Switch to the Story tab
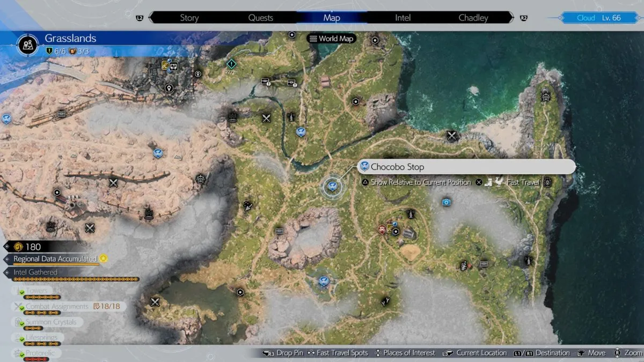Image resolution: width=644 pixels, height=362 pixels. [x=189, y=18]
